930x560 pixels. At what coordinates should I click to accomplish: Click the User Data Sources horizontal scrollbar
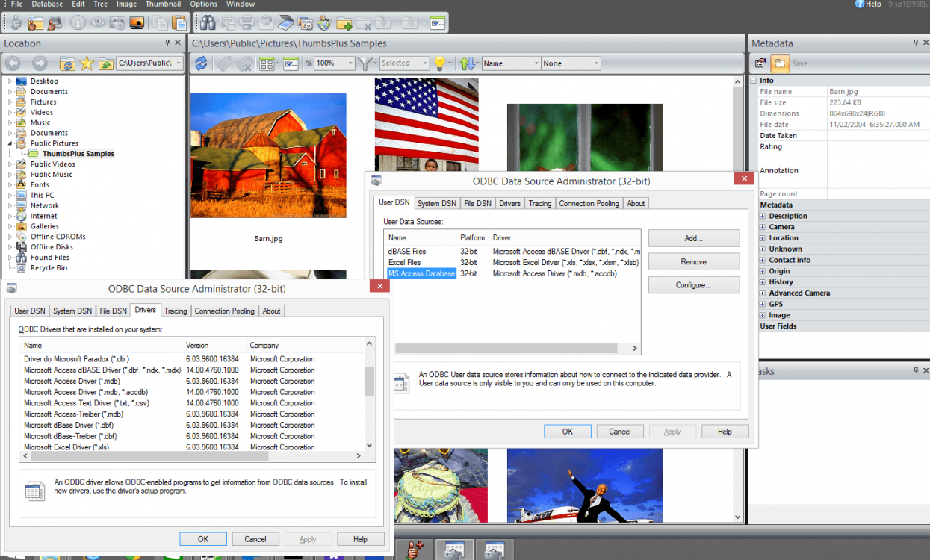point(506,348)
